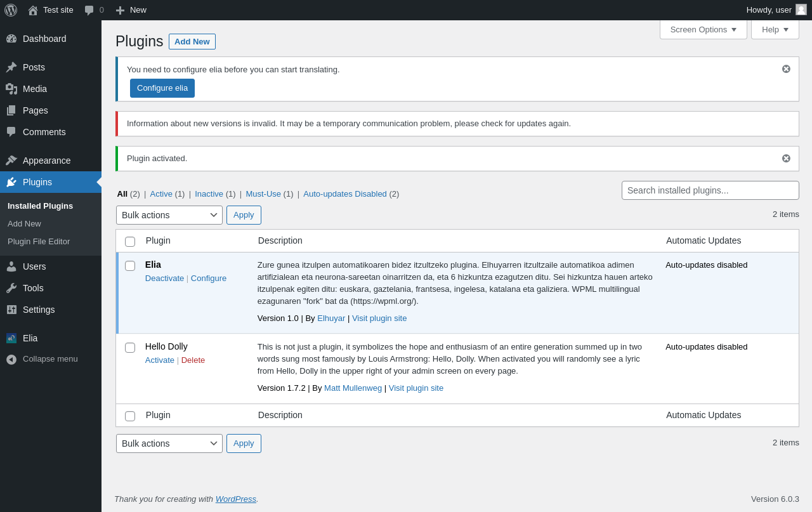Open the comments bubble icon in admin bar
Viewport: 812px width, 512px height.
point(89,10)
